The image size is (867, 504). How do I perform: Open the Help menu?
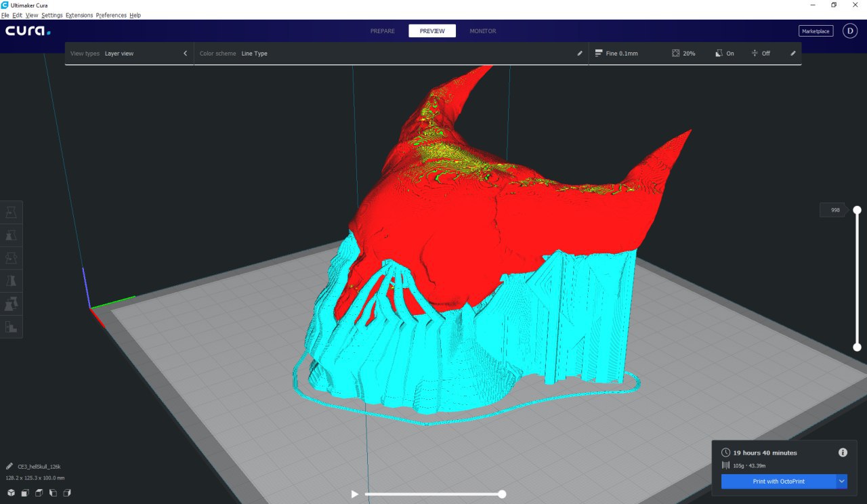tap(135, 15)
